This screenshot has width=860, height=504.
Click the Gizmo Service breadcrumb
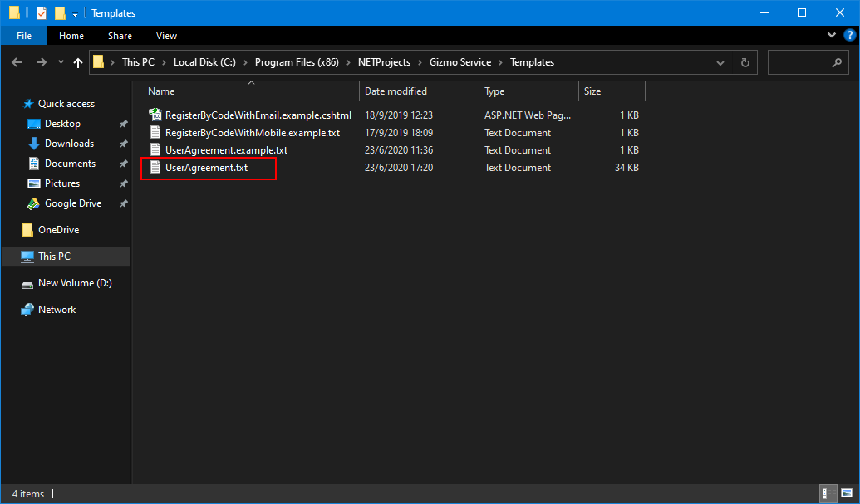pyautogui.click(x=460, y=62)
